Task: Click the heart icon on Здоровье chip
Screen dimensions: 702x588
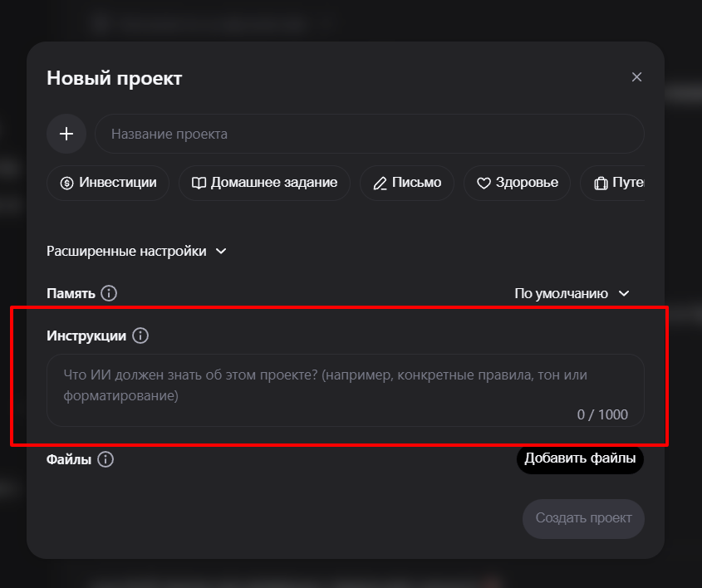Action: (x=485, y=183)
